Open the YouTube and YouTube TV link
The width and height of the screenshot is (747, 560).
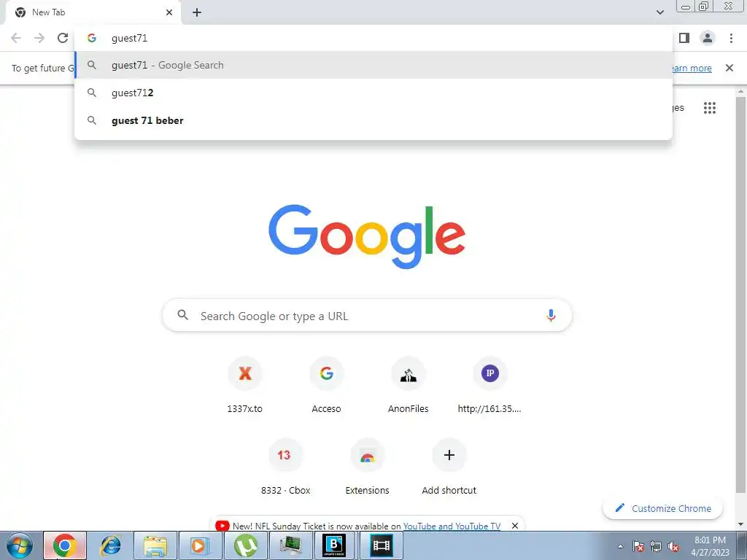452,526
